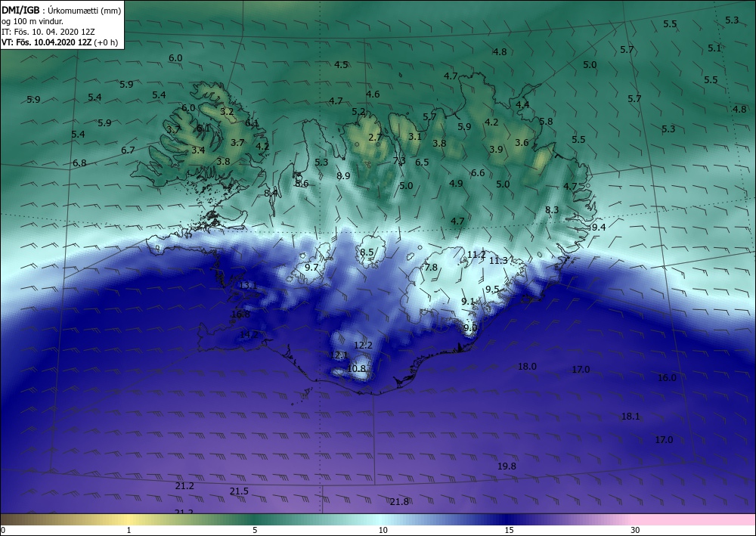Click the 0 label on the color scale
The height and width of the screenshot is (536, 756).
[x=3, y=531]
